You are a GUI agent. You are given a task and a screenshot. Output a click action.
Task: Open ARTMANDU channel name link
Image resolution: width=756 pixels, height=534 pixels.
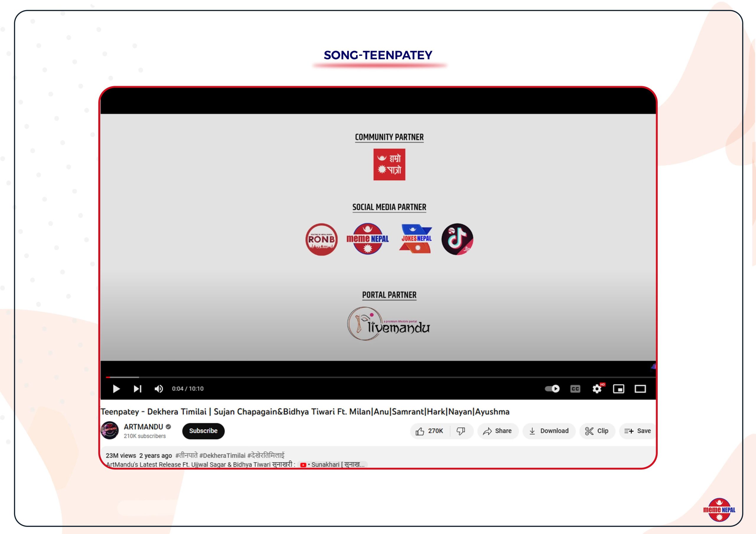click(x=143, y=427)
